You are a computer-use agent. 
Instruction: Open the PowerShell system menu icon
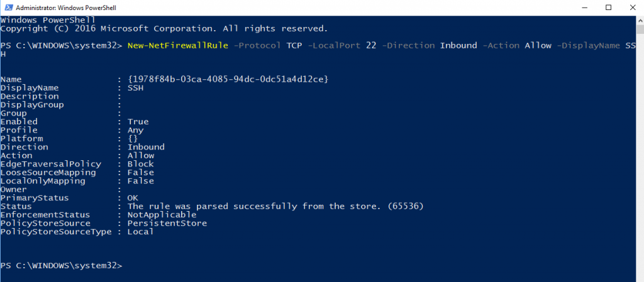[x=8, y=8]
